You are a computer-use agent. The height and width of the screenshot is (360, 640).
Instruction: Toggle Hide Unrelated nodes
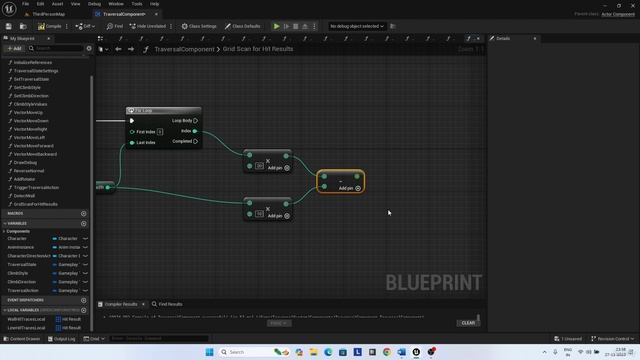(148, 26)
